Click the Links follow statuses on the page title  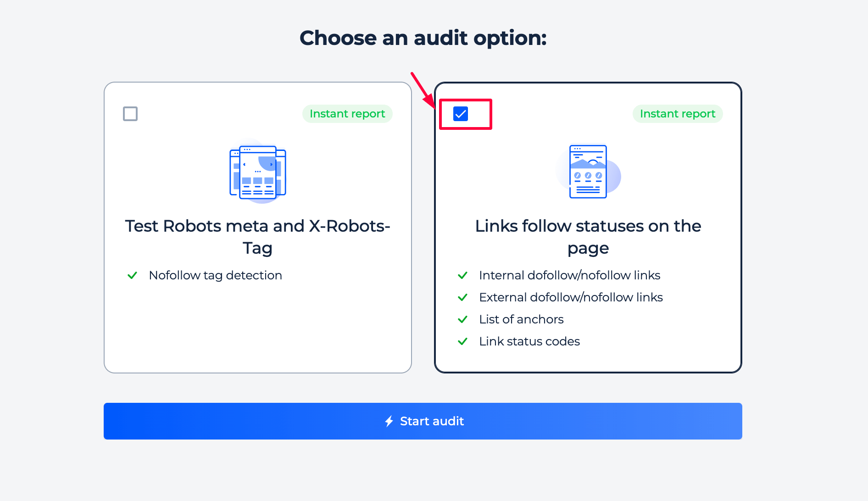588,237
